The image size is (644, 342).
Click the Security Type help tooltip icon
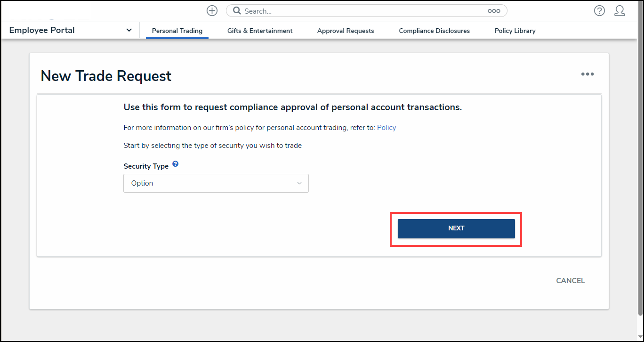point(176,164)
